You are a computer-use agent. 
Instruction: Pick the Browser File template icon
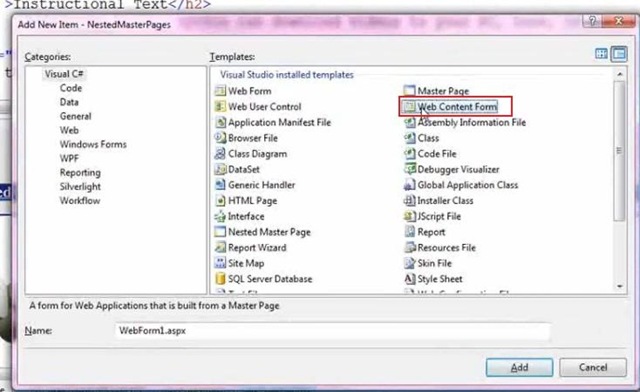[220, 138]
